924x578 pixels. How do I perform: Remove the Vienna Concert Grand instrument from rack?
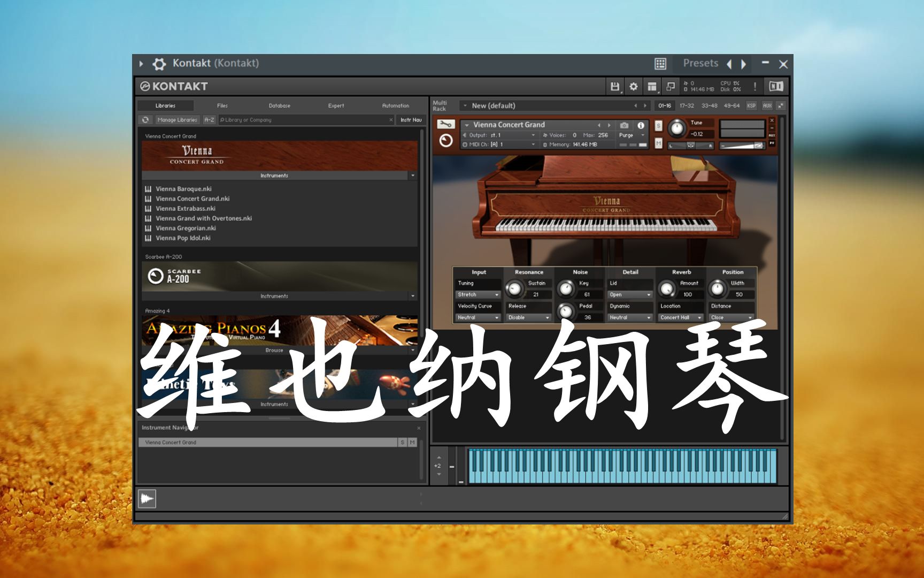point(772,120)
